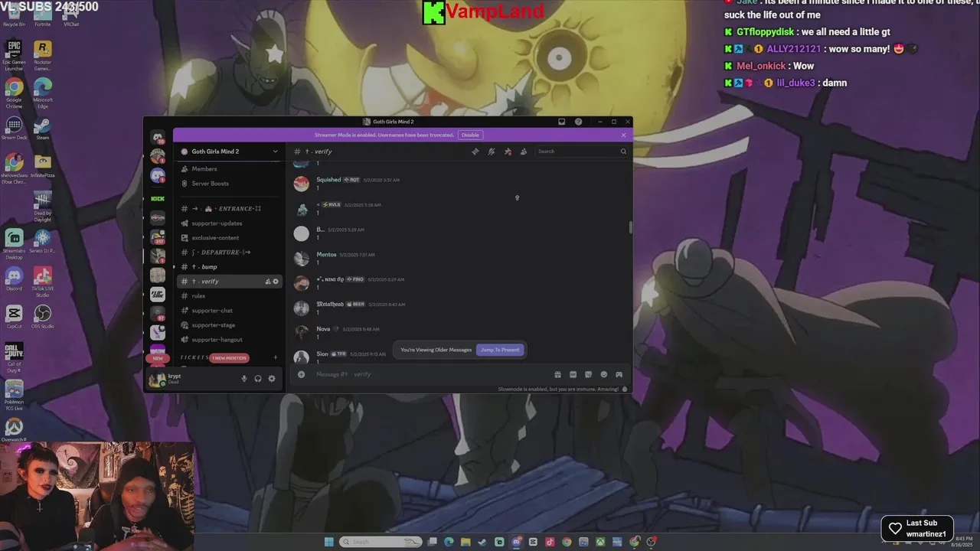Click Jump To Present button
The image size is (980, 551).
pyautogui.click(x=500, y=350)
